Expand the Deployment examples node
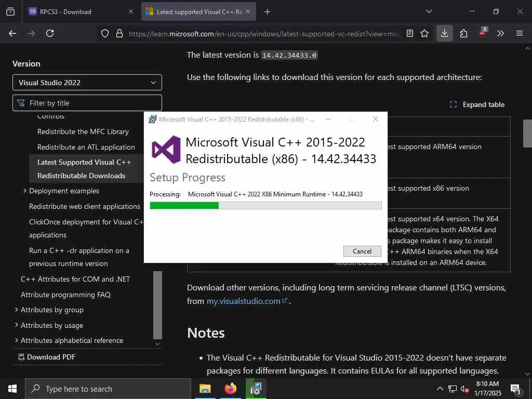The image size is (532, 399). (x=24, y=191)
